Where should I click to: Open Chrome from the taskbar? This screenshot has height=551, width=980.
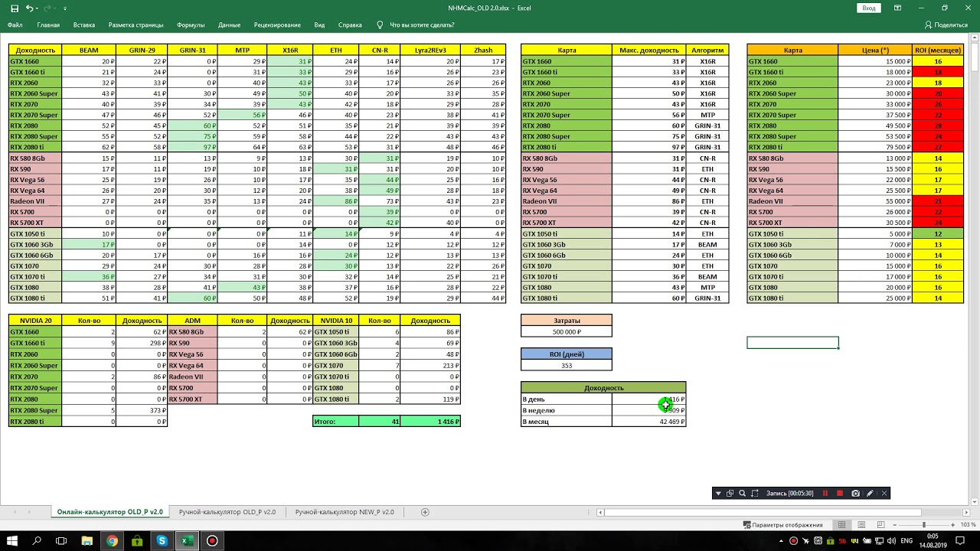113,541
